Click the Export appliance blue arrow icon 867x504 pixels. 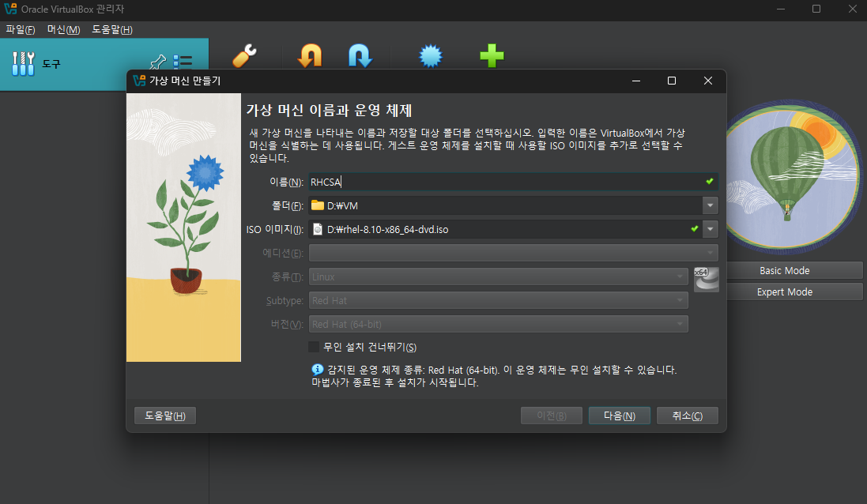[360, 56]
